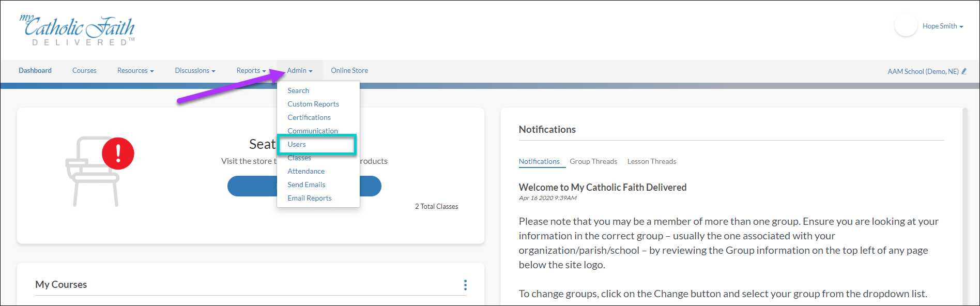Select Custom Reports in Admin menu
Image resolution: width=980 pixels, height=306 pixels.
313,104
